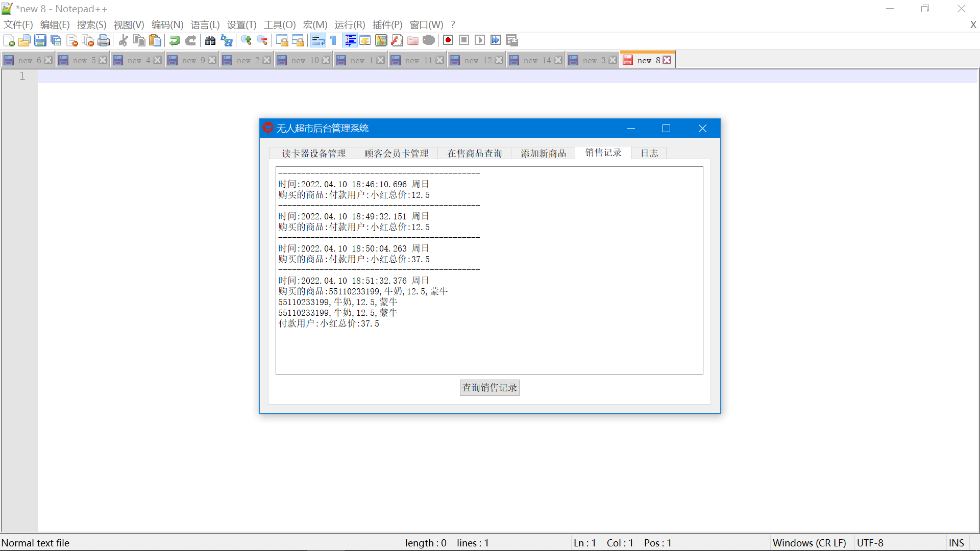980x551 pixels.
Task: Toggle Show All Characters pilcrow icon
Action: pos(333,40)
